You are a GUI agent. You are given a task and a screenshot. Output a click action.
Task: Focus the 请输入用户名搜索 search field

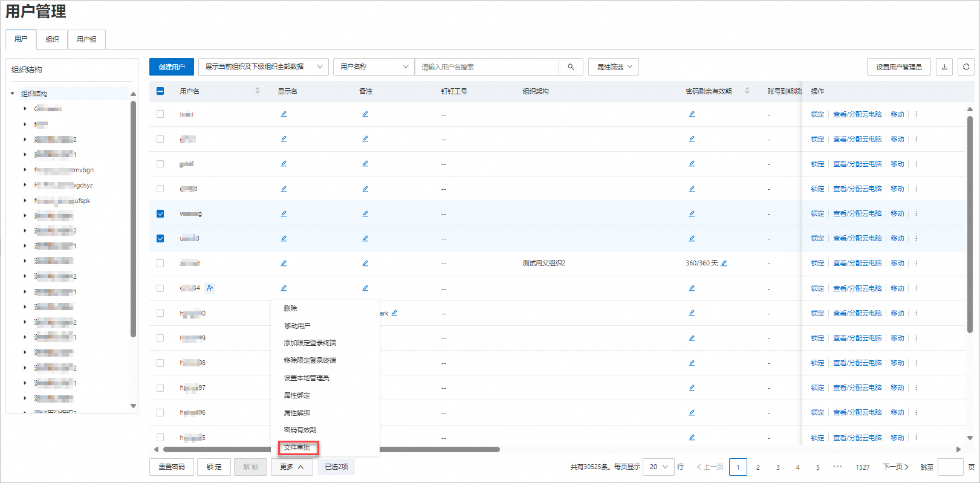(x=487, y=67)
